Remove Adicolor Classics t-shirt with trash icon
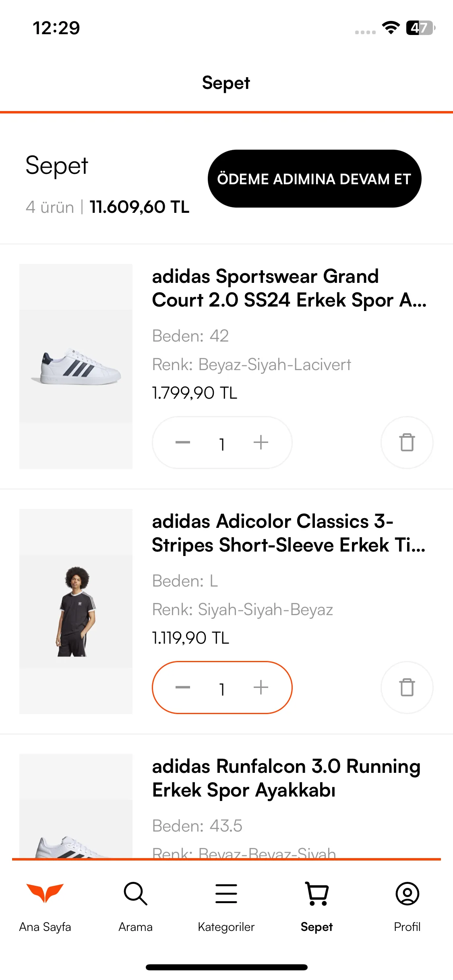The height and width of the screenshot is (980, 453). (407, 688)
